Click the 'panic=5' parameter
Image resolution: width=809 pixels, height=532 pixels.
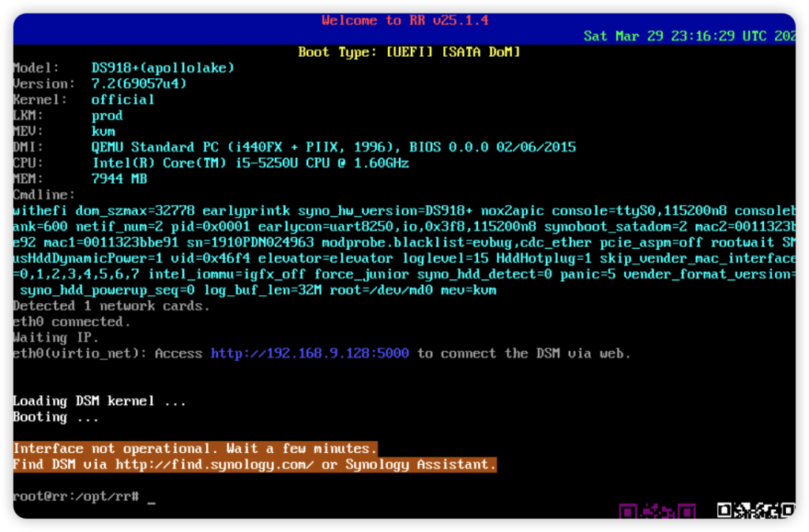click(588, 274)
